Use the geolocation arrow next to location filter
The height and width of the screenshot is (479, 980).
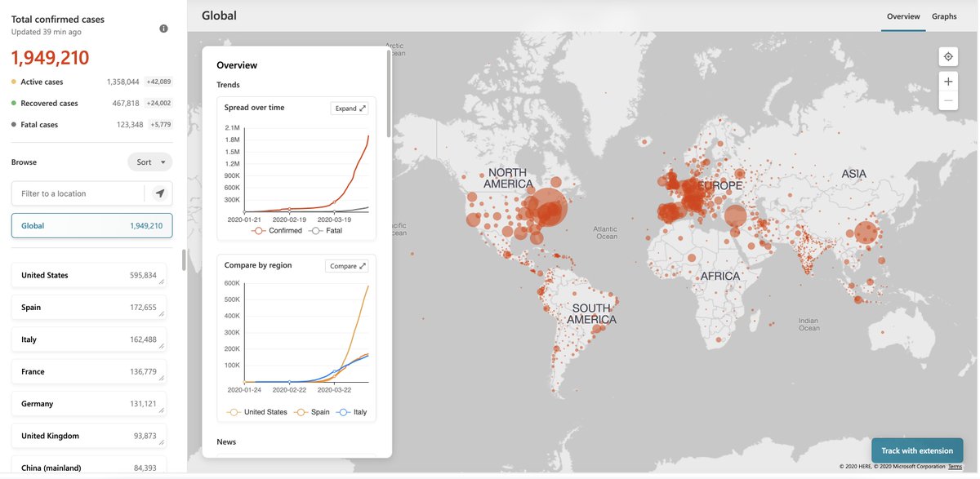pos(162,193)
